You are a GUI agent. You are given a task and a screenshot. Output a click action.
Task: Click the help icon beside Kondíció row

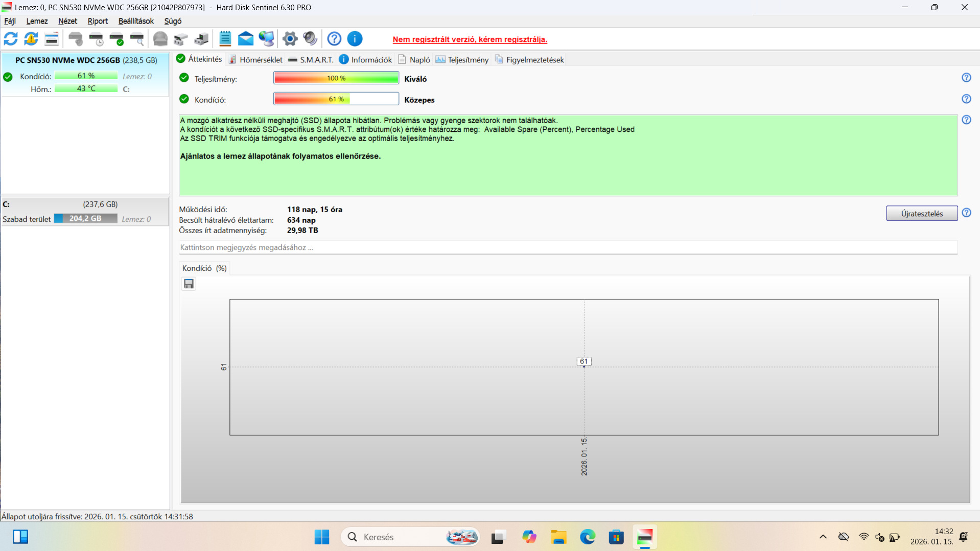pos(966,99)
